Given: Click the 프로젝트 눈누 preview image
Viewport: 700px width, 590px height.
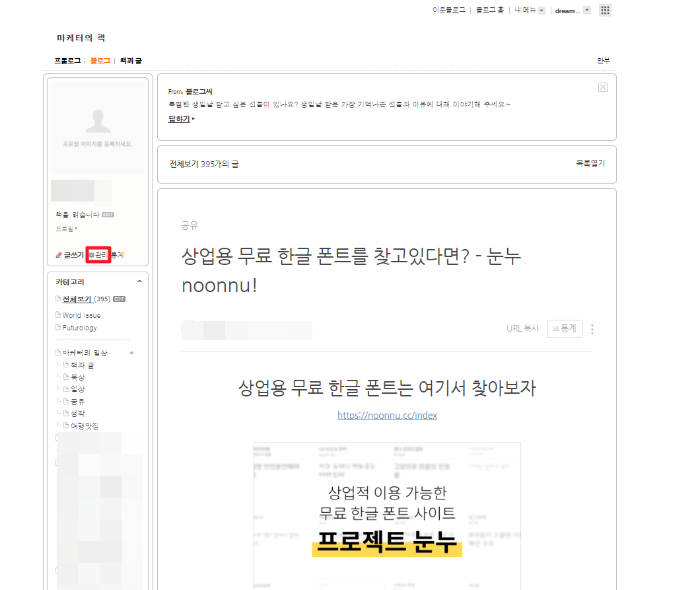Looking at the screenshot, I should tap(387, 516).
